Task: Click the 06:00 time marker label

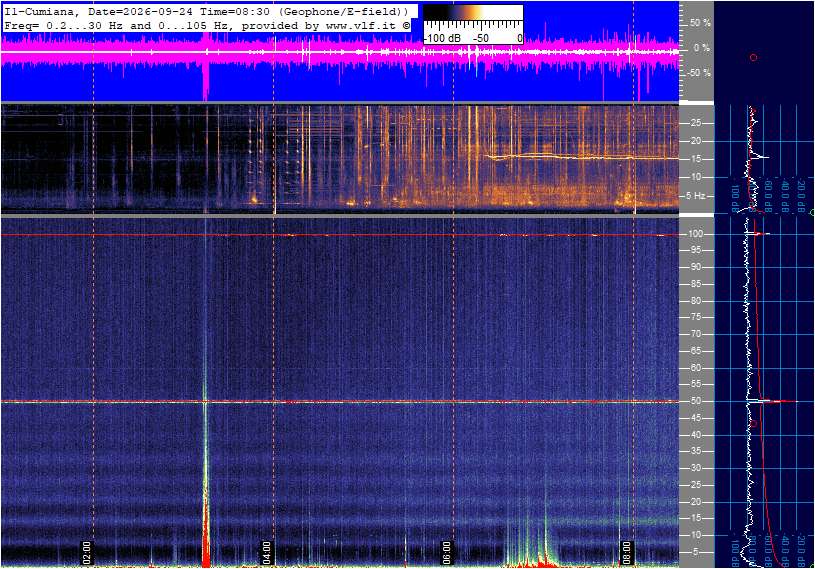Action: tap(446, 552)
